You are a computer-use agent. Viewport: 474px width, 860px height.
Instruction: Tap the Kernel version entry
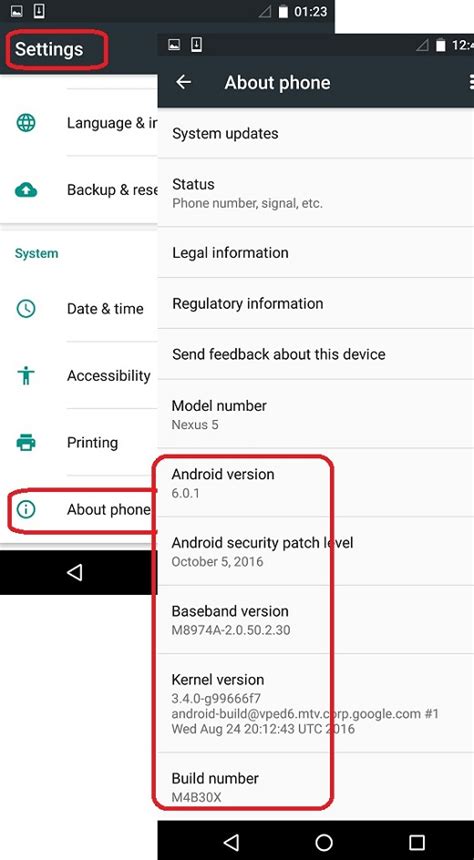point(315,704)
